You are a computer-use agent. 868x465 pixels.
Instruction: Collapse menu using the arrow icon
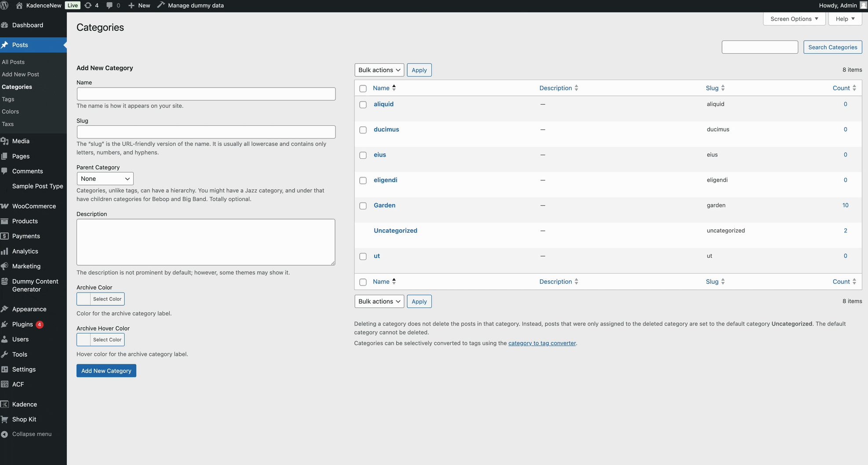pos(5,434)
